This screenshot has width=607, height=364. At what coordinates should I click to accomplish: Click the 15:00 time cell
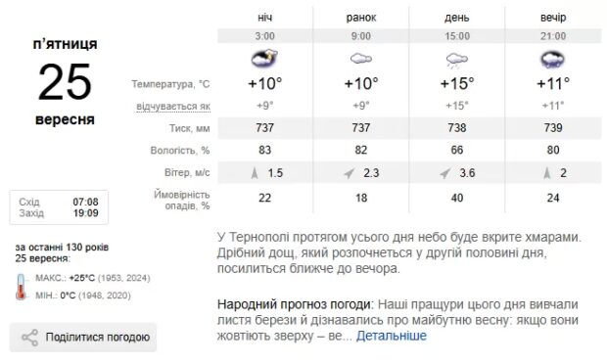click(x=457, y=36)
